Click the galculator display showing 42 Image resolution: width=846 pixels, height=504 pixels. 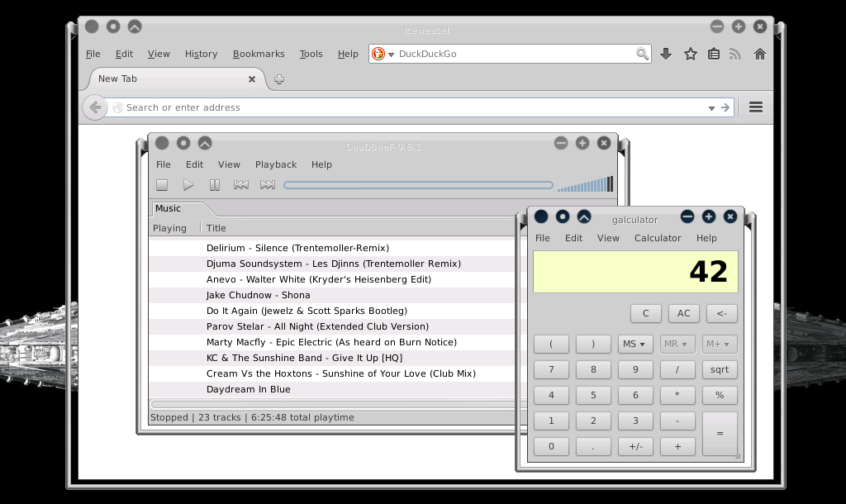635,272
